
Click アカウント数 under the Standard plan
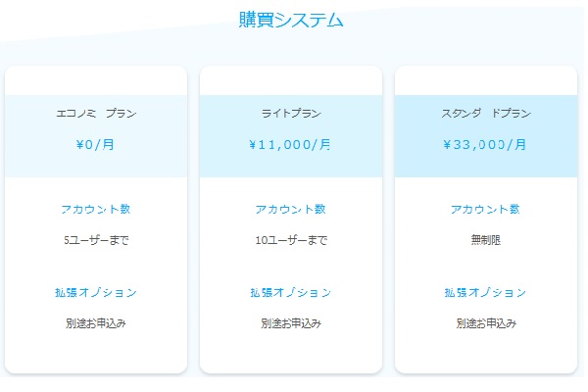pyautogui.click(x=485, y=209)
